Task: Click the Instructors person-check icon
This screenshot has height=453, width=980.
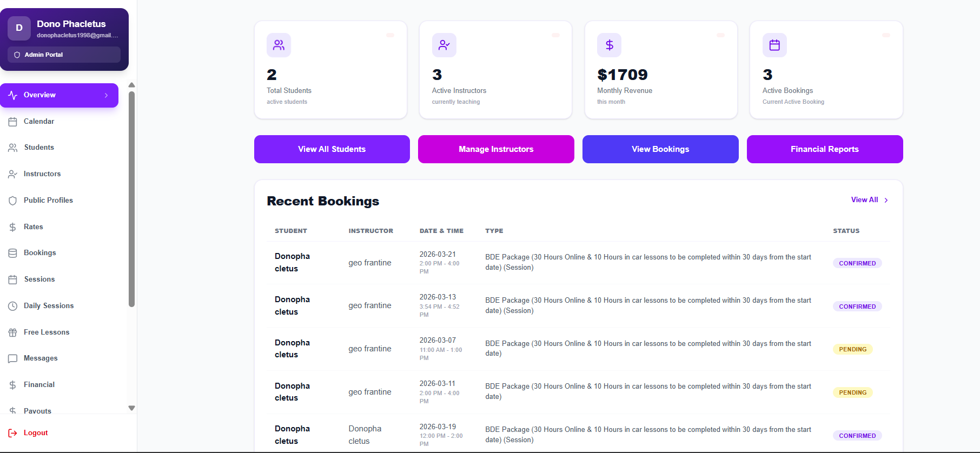Action: coord(13,174)
